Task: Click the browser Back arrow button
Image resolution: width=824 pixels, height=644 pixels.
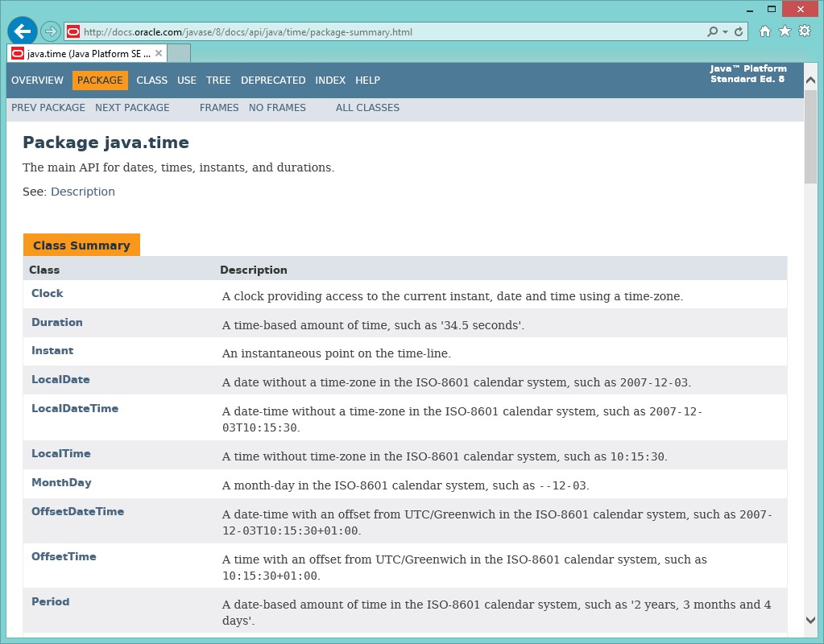Action: pyautogui.click(x=22, y=31)
